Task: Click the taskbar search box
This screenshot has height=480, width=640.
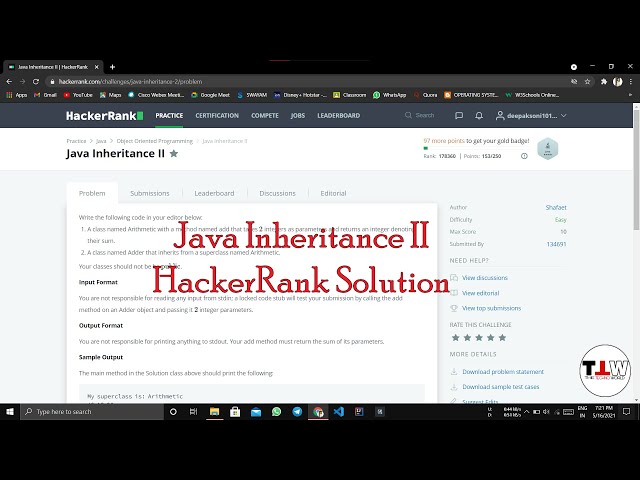Action: click(x=92, y=412)
